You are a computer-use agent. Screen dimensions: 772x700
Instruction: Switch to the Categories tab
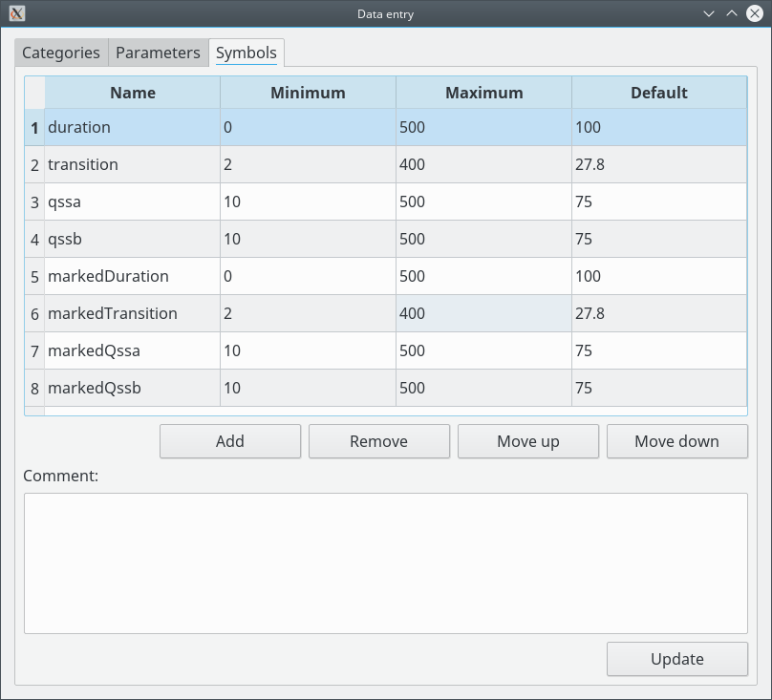point(61,53)
